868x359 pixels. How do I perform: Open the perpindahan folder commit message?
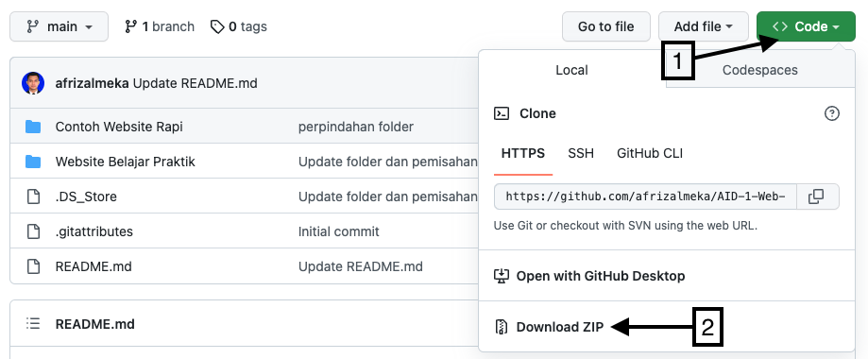[356, 127]
